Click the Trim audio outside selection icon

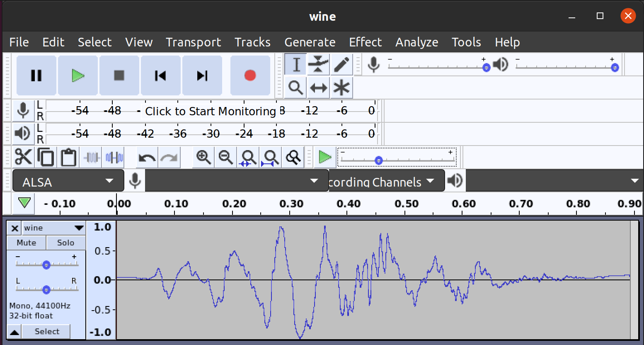(x=91, y=158)
